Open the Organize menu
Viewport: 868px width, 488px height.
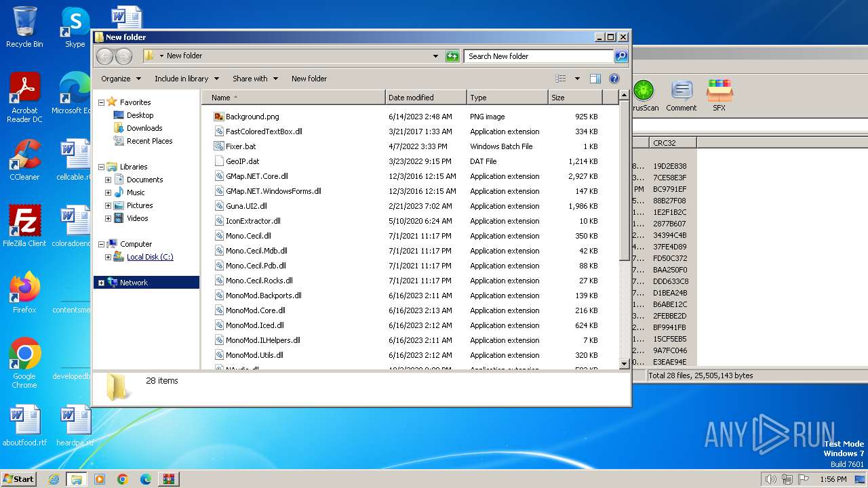click(x=121, y=79)
